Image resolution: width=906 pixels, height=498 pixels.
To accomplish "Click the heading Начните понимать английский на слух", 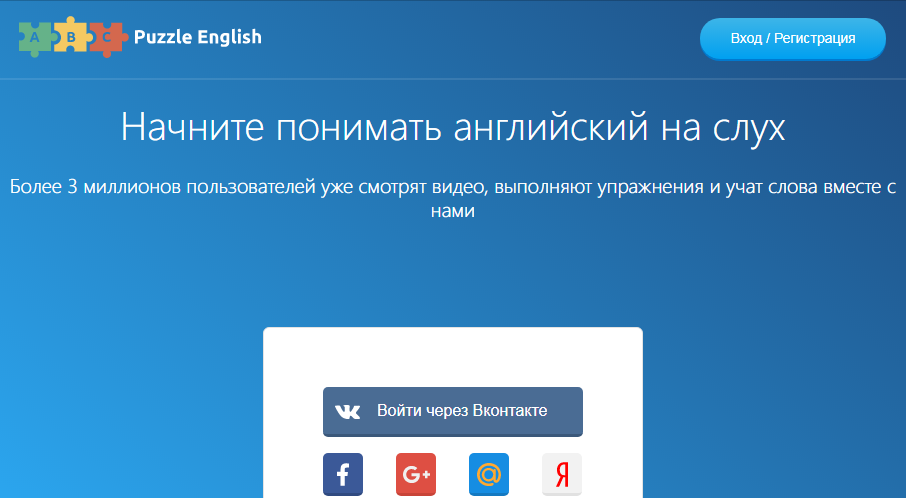I will click(453, 127).
